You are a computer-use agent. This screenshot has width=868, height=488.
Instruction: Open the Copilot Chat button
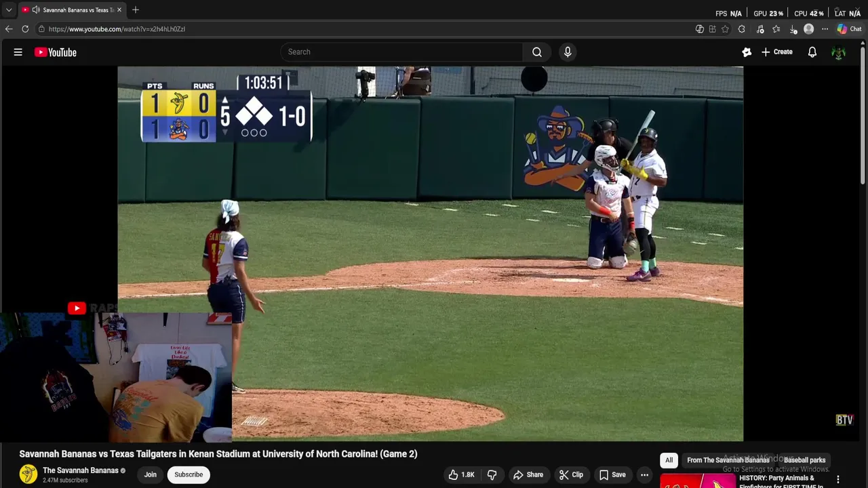tap(849, 29)
